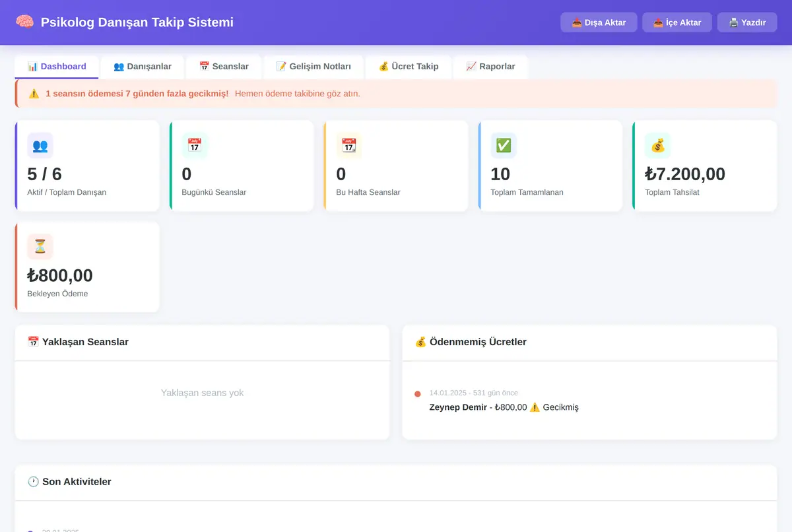Click the ₺800,00 Bekleyen Ödeme value

60,275
